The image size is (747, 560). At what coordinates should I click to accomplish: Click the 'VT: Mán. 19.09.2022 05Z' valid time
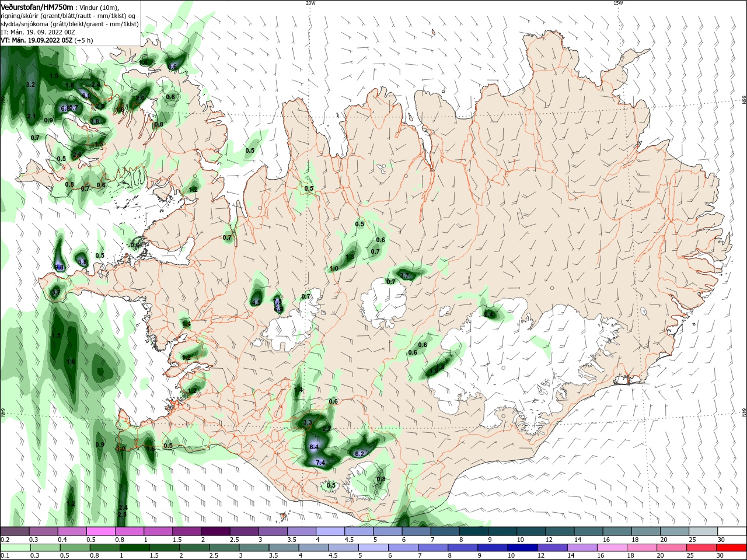click(x=38, y=40)
